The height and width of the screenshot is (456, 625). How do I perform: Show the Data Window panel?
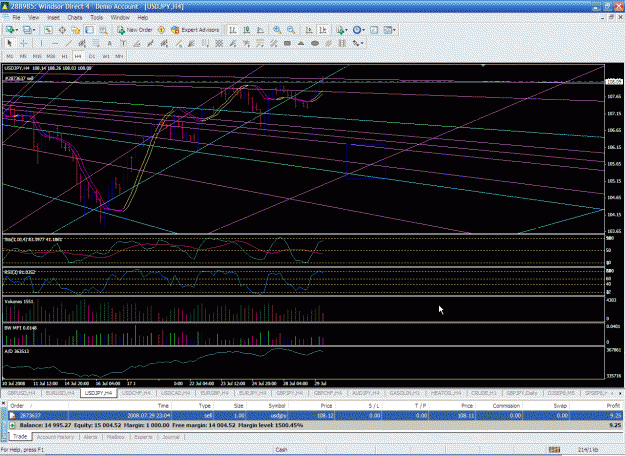pos(62,30)
